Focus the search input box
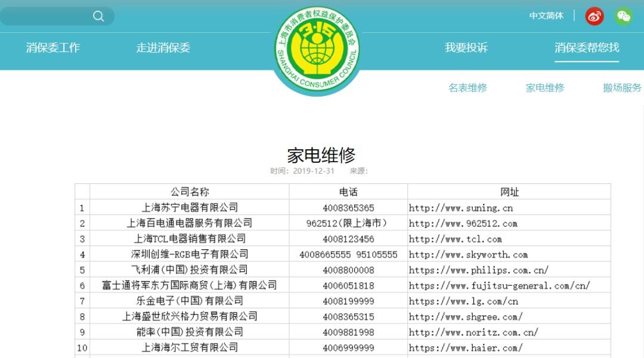This screenshot has height=358, width=644. [x=57, y=16]
